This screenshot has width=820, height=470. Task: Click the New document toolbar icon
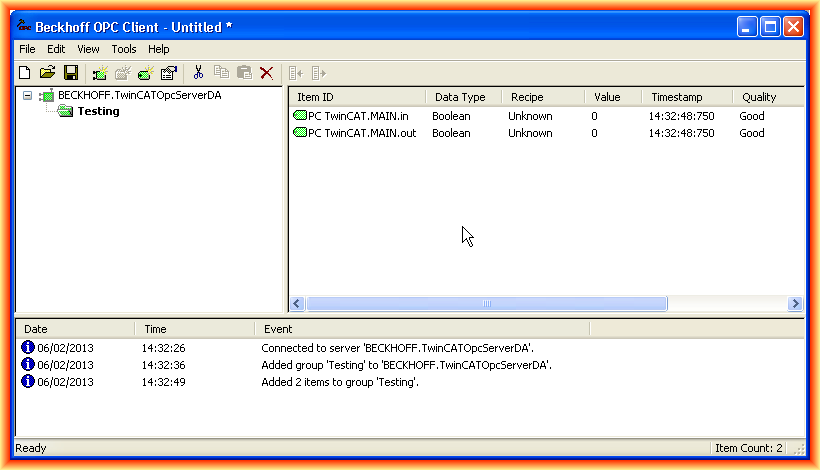(25, 73)
